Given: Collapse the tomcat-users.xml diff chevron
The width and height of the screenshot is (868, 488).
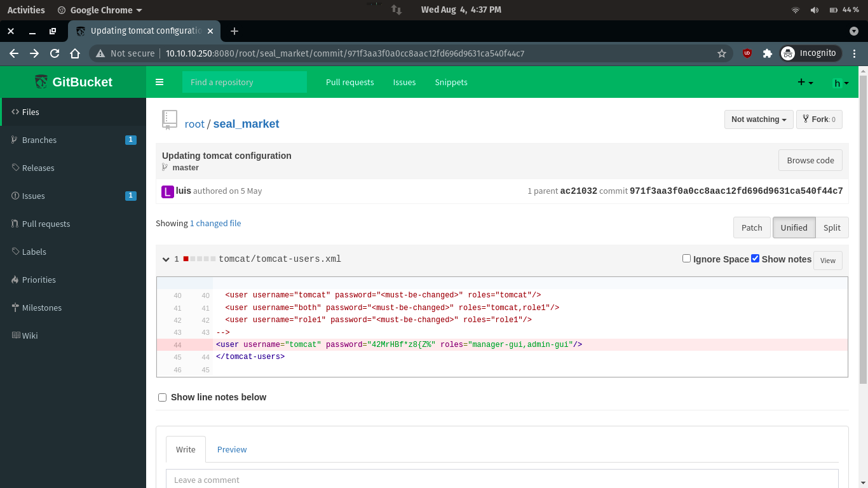Looking at the screenshot, I should point(166,259).
